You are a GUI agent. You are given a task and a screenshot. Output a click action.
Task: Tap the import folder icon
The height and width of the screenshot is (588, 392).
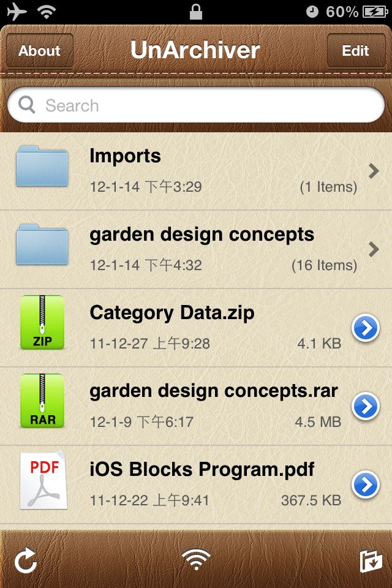371,562
